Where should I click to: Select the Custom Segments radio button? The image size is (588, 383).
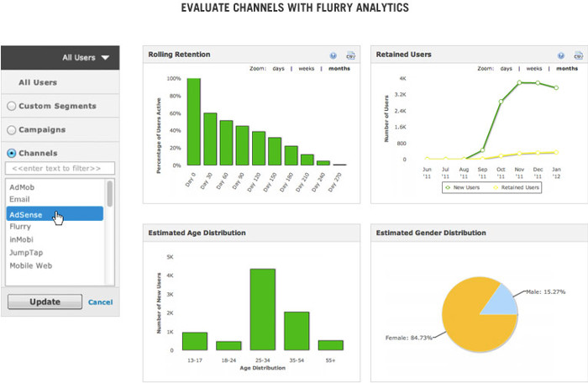tap(12, 106)
